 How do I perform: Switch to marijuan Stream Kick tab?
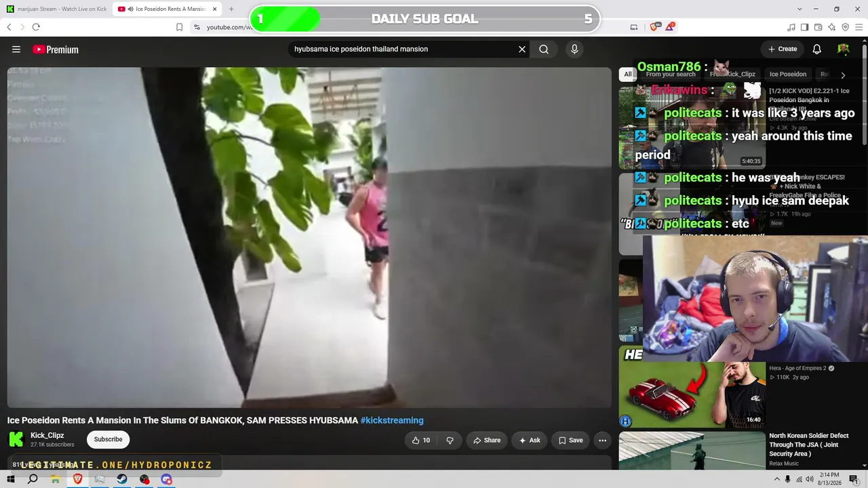tap(56, 9)
